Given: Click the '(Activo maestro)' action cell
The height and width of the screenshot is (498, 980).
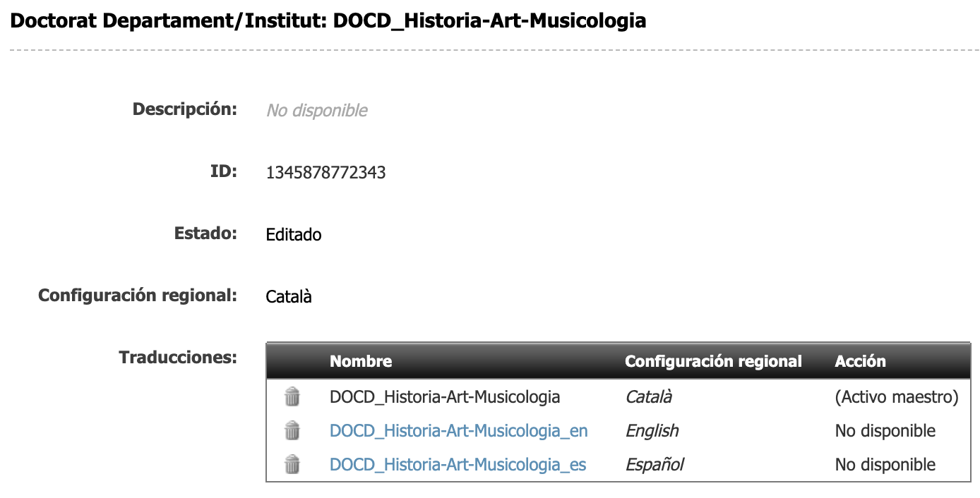Looking at the screenshot, I should point(896,397).
